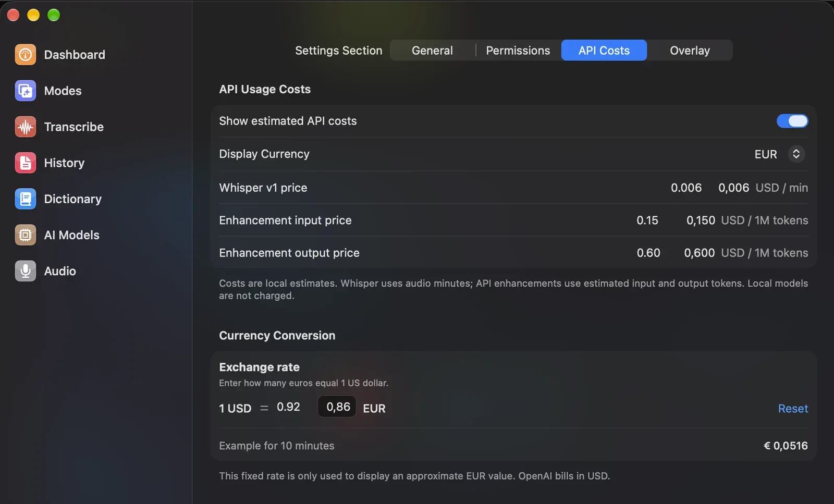Click the Dashboard sidebar label

click(x=75, y=55)
